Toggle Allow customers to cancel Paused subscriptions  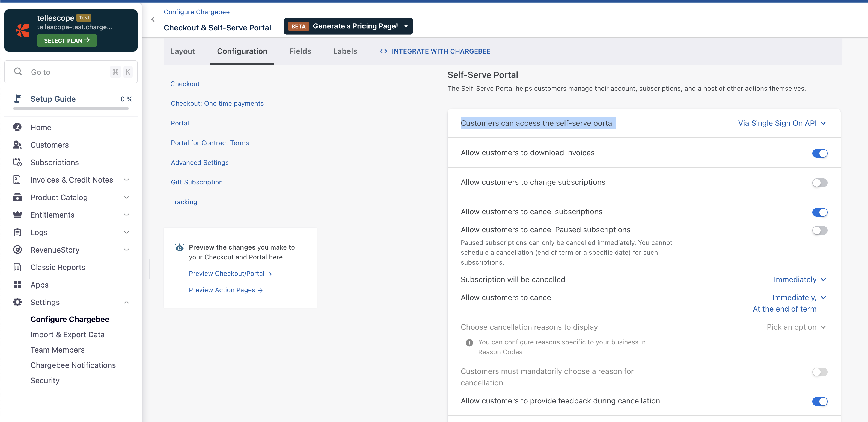(x=819, y=230)
